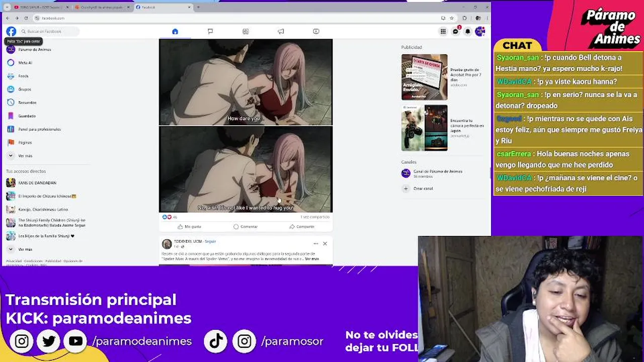This screenshot has width=644, height=362.
Task: Open the Pages flag tab
Action: (210, 31)
